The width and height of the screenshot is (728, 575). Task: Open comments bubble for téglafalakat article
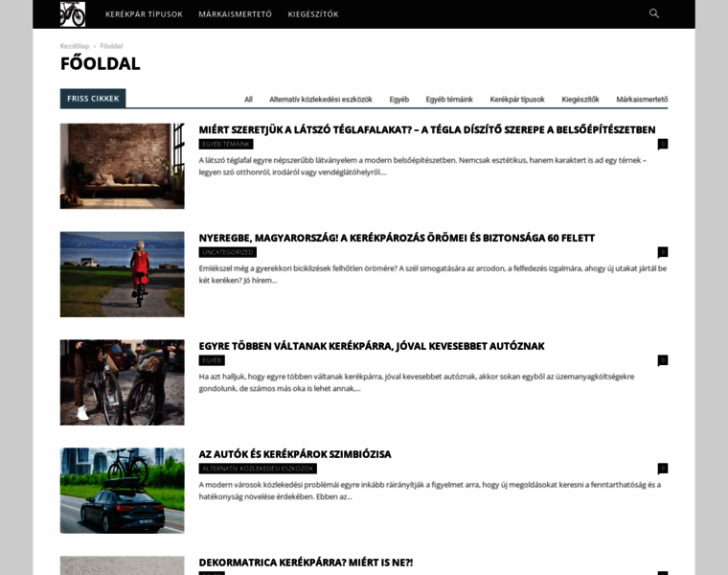(663, 144)
